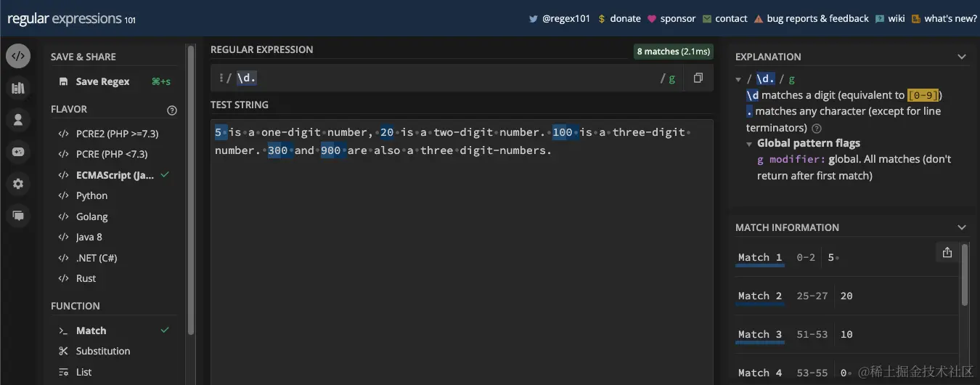Image resolution: width=980 pixels, height=385 pixels.
Task: Collapse the Match Information panel chevron
Action: point(962,227)
